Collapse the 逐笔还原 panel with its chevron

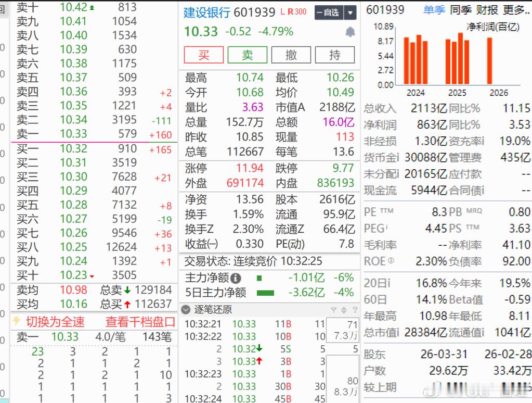tap(186, 310)
